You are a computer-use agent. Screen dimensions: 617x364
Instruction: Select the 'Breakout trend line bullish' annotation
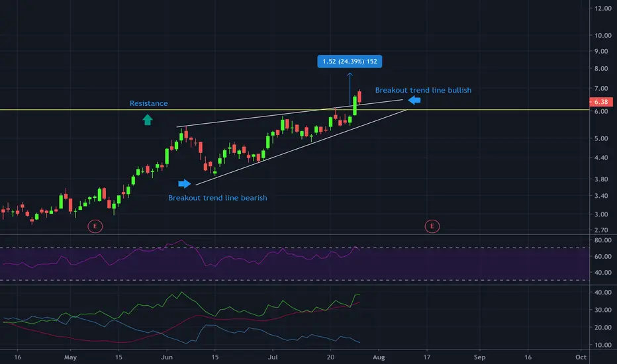pyautogui.click(x=423, y=90)
